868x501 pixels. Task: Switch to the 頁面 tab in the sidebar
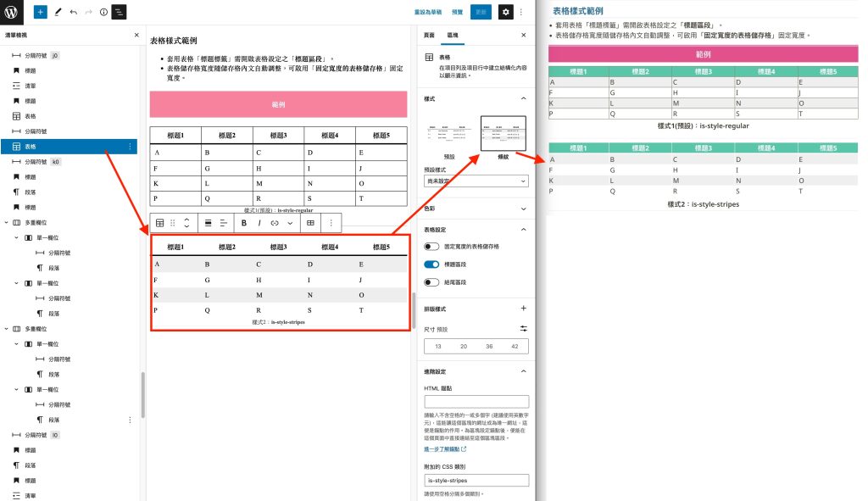[429, 35]
